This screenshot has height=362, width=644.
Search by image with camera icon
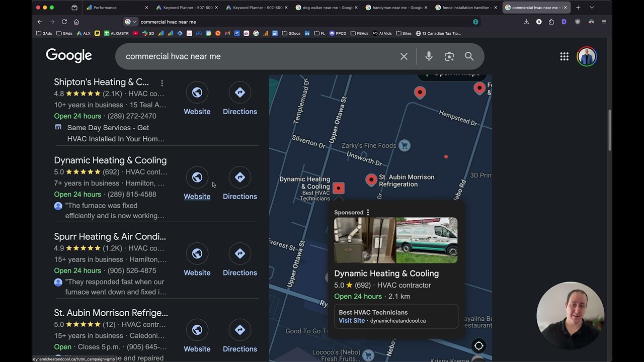click(449, 56)
